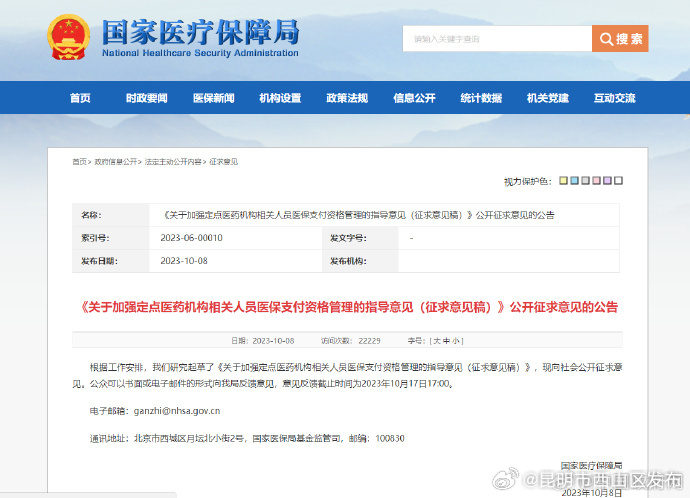The height and width of the screenshot is (498, 690).
Task: Set font size to 大
Action: (x=437, y=341)
